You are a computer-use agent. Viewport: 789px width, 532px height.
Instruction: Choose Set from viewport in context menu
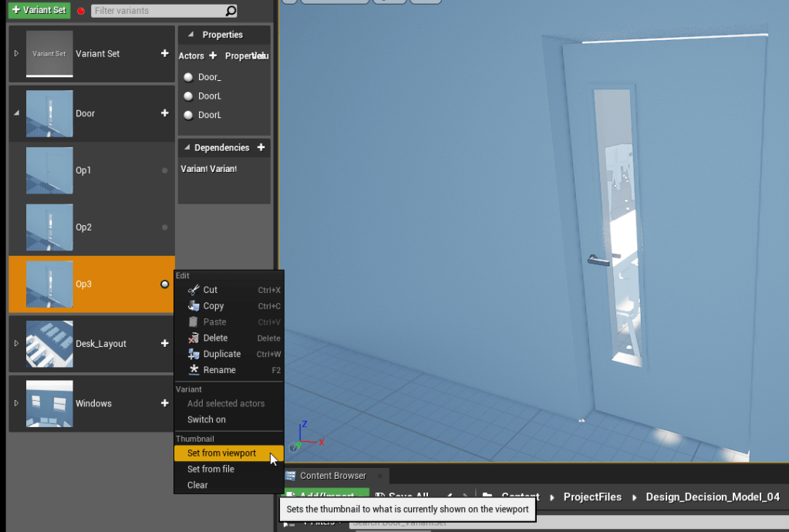(221, 453)
